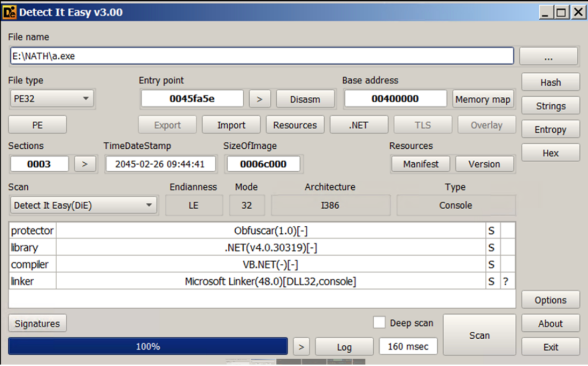Click the 100% scan progress bar

[x=148, y=347]
